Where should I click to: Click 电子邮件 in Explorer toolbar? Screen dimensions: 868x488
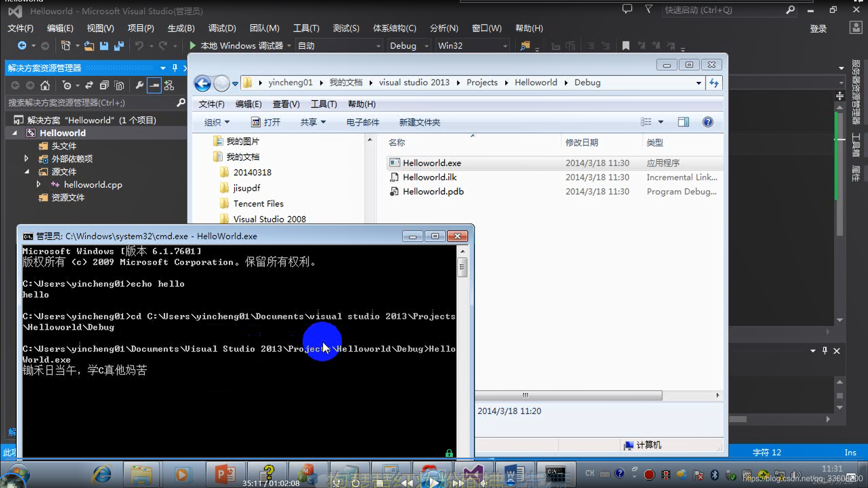click(363, 122)
